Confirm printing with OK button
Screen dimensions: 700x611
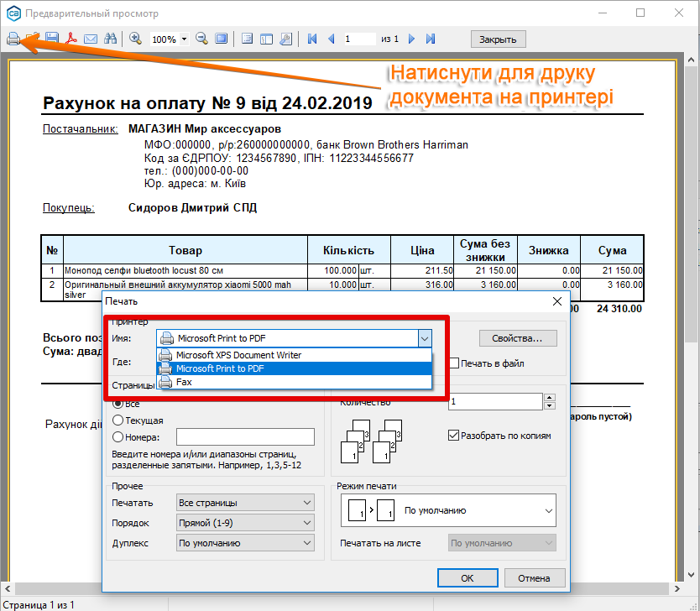468,578
